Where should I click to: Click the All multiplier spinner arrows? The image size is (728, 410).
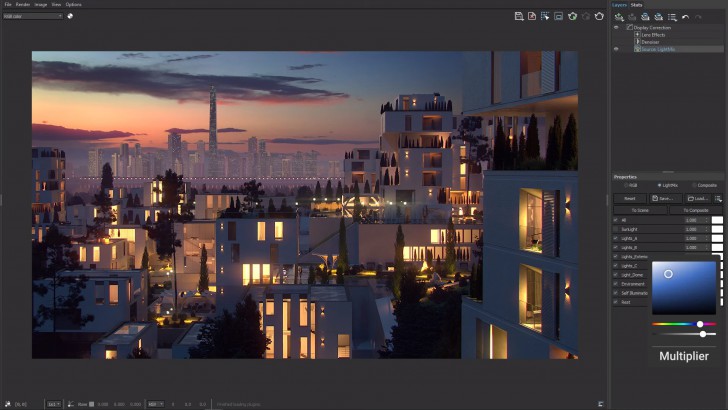click(x=707, y=220)
